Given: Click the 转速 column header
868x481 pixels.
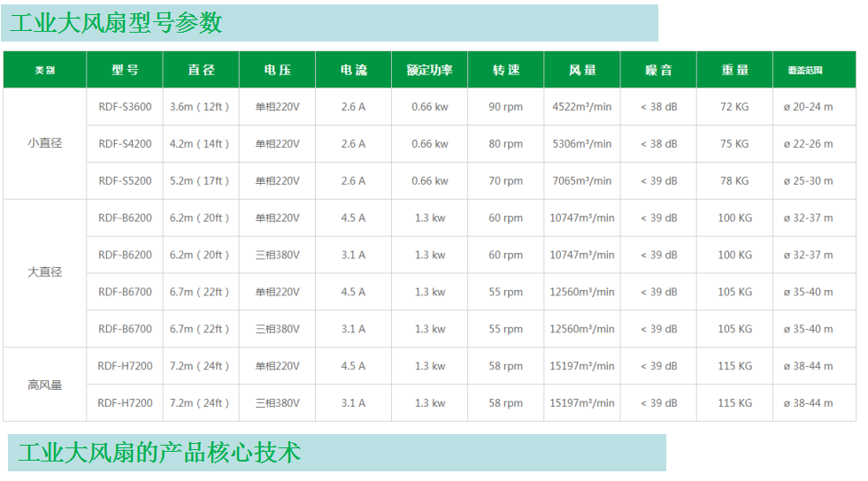Looking at the screenshot, I should coord(505,70).
